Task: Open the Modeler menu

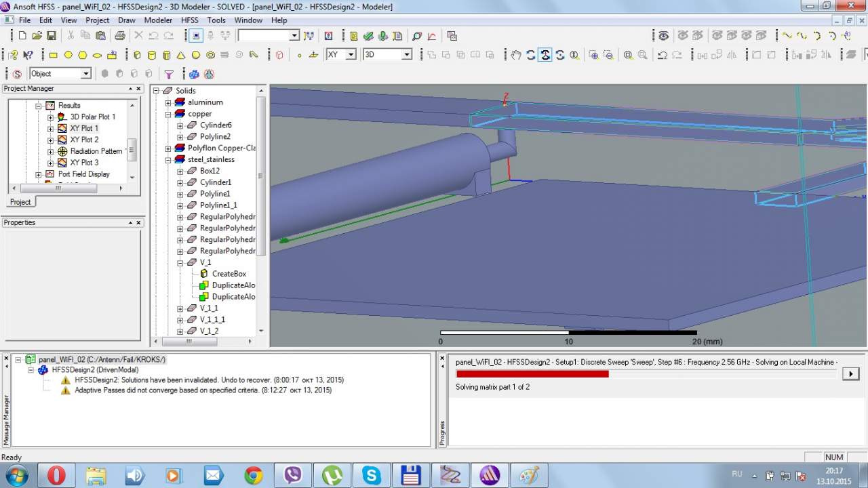Action: pos(158,20)
